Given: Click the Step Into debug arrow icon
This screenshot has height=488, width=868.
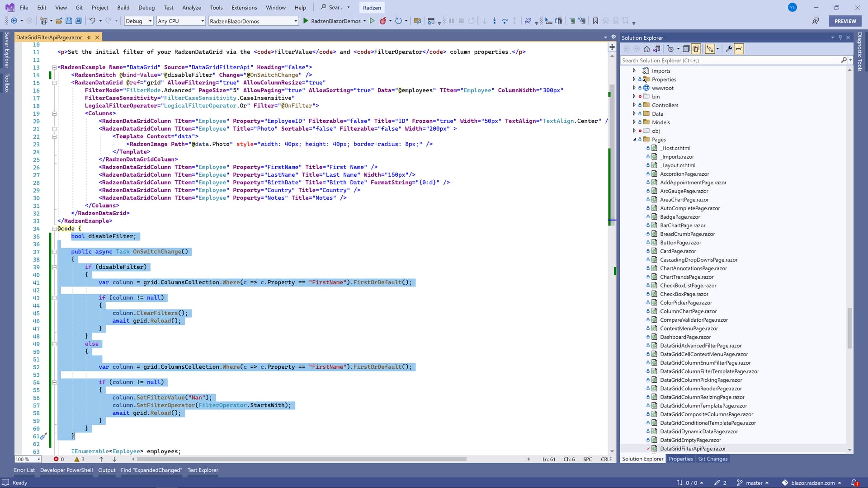Looking at the screenshot, I should (494, 21).
